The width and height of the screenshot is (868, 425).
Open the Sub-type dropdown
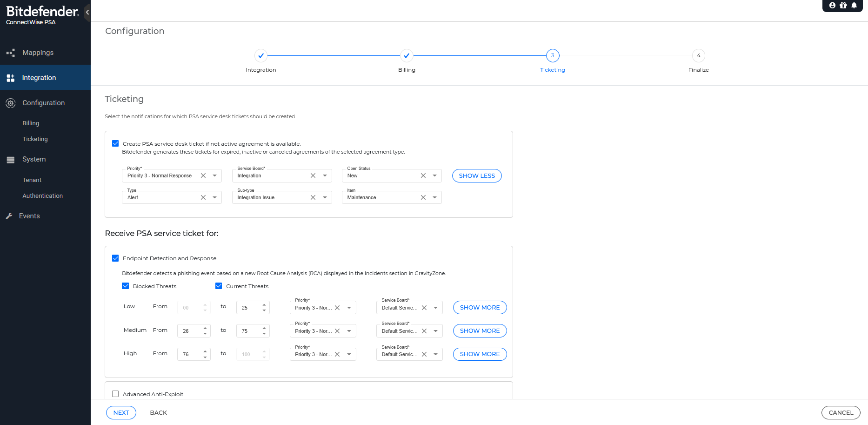point(325,197)
